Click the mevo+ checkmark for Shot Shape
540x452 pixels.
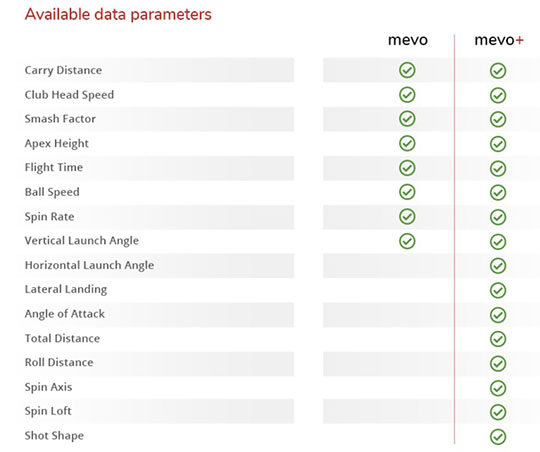click(498, 437)
